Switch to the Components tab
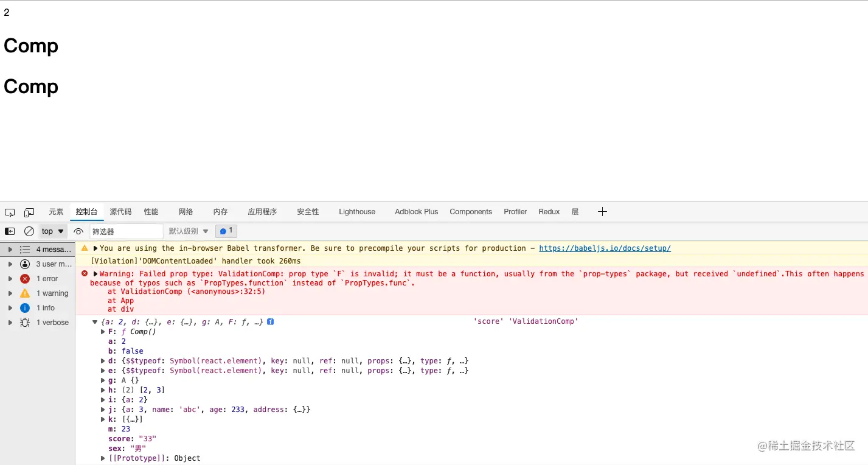Viewport: 868px width, 465px height. coord(471,212)
